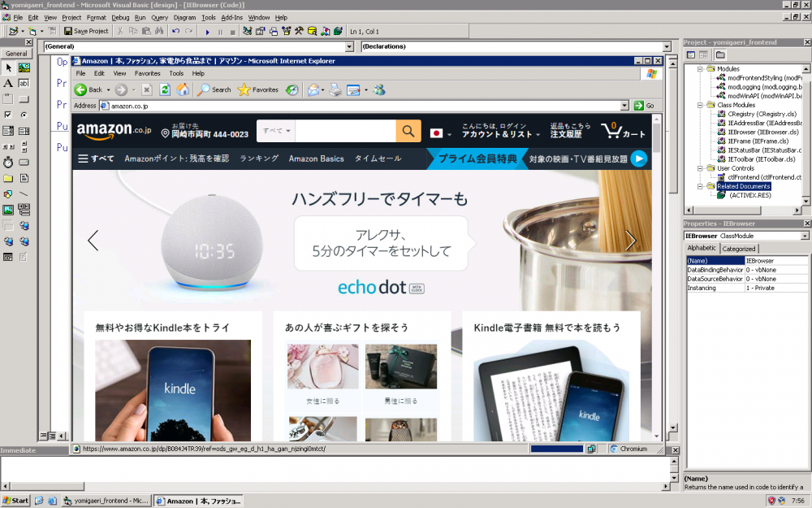Click the Go button beside the address bar
The image size is (812, 508).
click(x=645, y=106)
